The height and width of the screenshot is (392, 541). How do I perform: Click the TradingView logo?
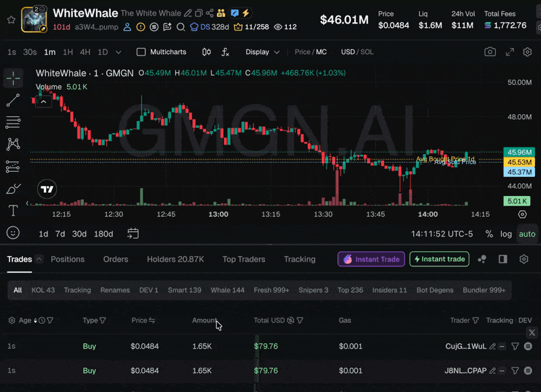(x=47, y=189)
